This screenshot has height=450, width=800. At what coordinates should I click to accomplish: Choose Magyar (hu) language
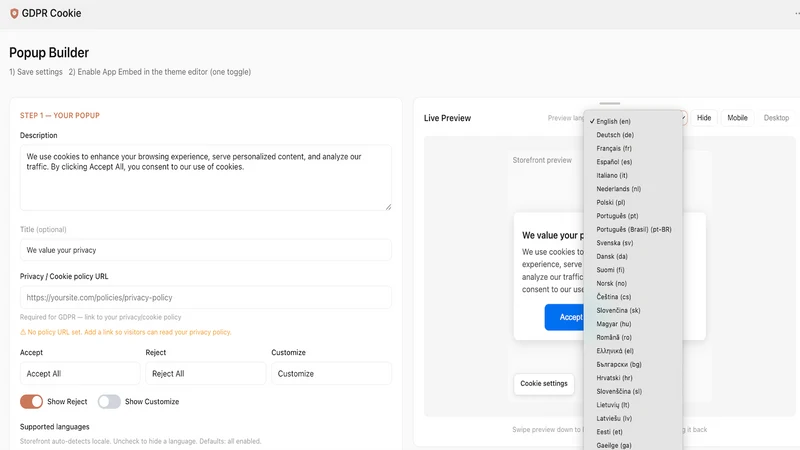click(633, 324)
